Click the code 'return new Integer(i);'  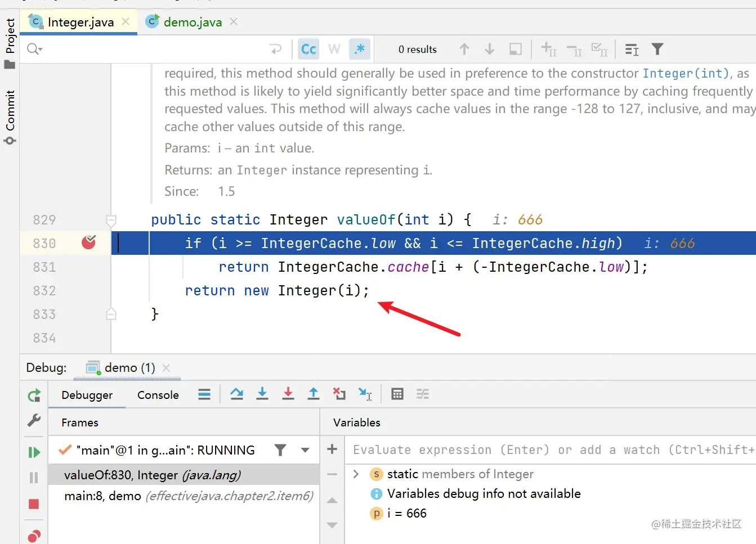(277, 291)
